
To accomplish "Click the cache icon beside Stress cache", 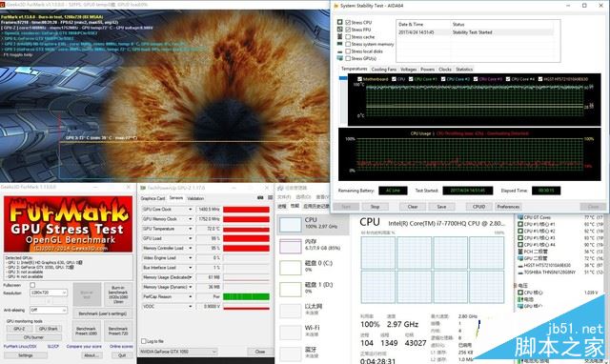I will 340,36.
